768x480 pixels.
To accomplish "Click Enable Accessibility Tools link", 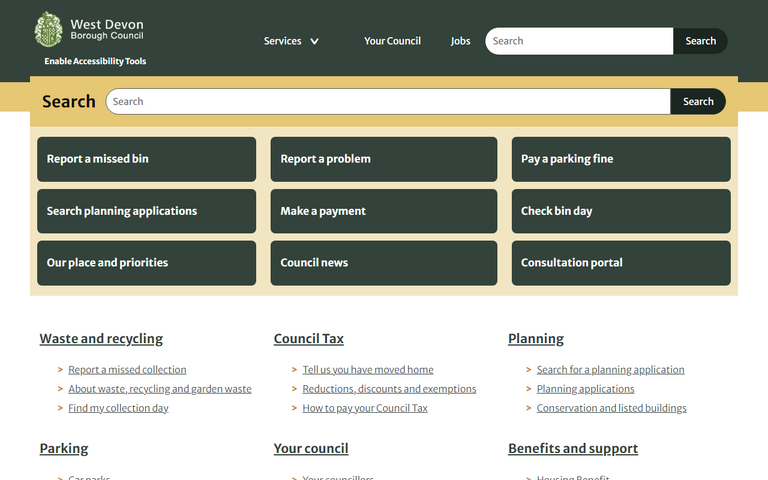I will tap(95, 61).
